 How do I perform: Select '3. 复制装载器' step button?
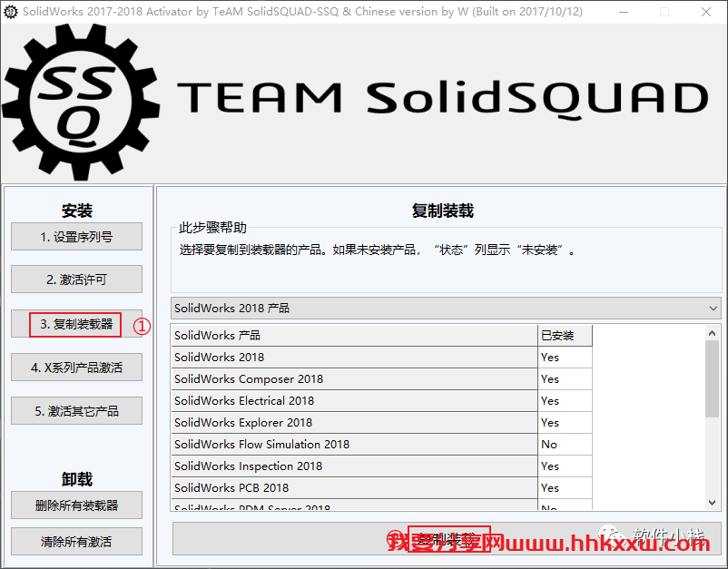76,324
